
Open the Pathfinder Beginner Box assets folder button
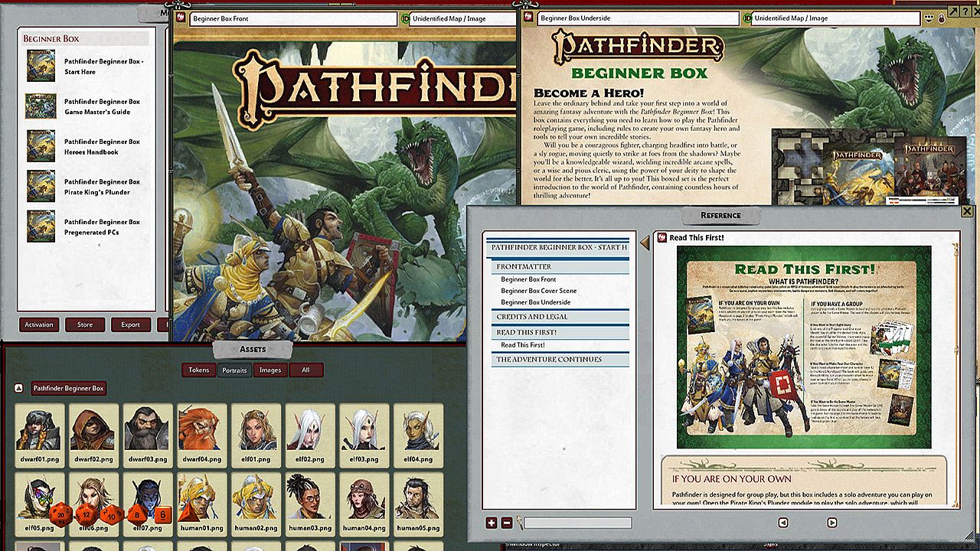point(69,388)
